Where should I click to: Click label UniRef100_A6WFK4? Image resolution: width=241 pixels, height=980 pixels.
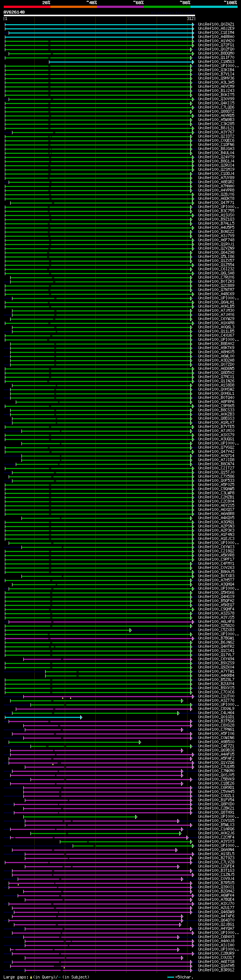(216, 895)
